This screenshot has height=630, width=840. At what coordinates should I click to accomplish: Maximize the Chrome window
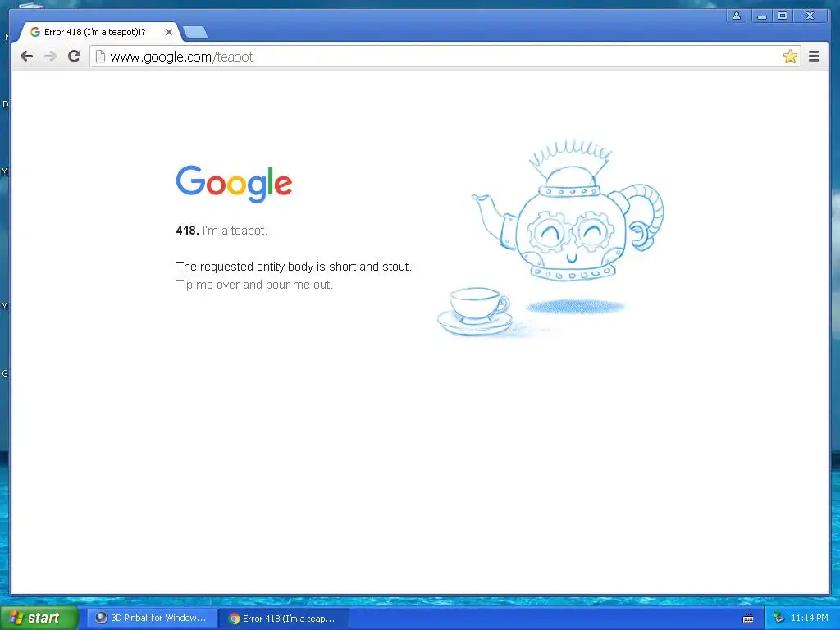pyautogui.click(x=783, y=16)
